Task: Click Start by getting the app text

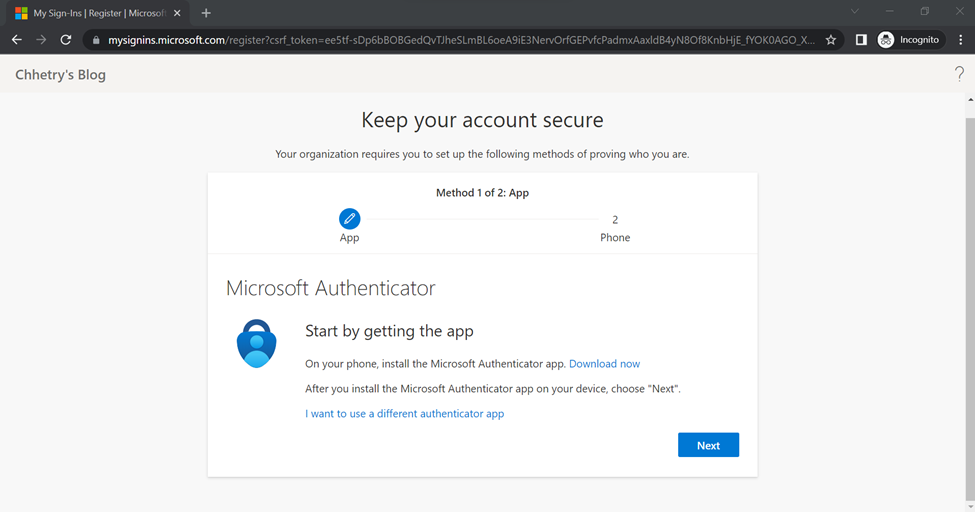Action: pos(389,331)
